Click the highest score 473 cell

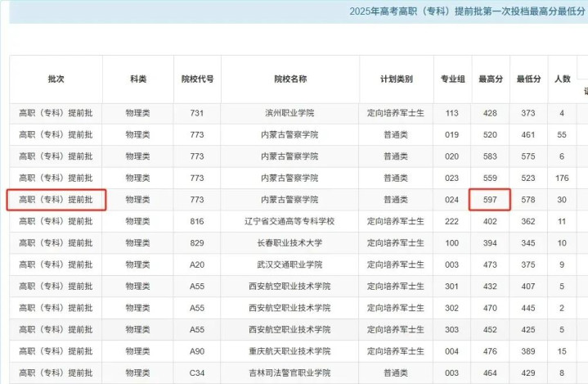pyautogui.click(x=490, y=264)
